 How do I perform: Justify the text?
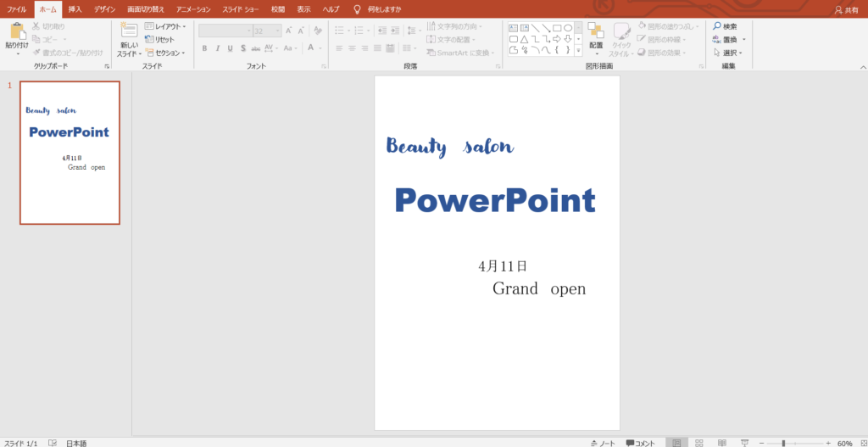377,48
